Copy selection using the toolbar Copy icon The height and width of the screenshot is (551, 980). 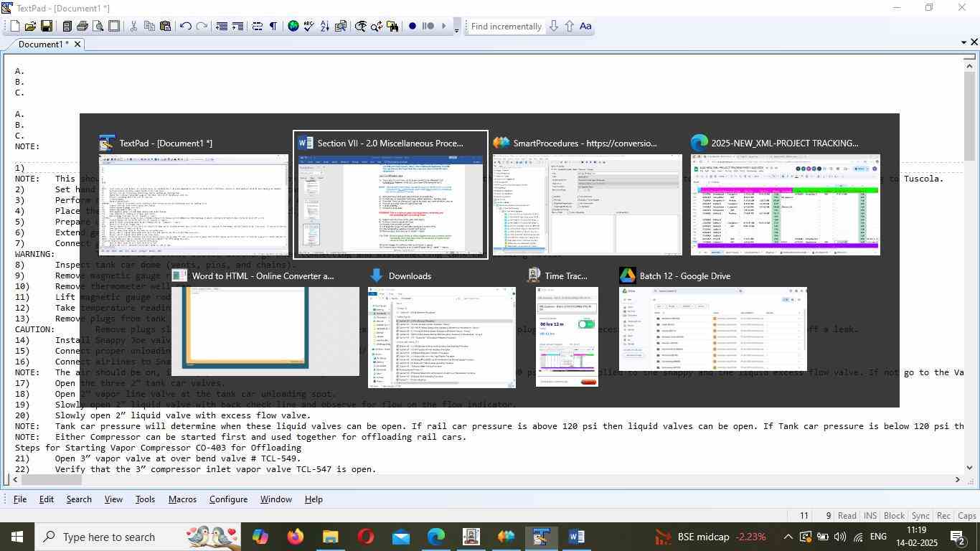click(149, 26)
